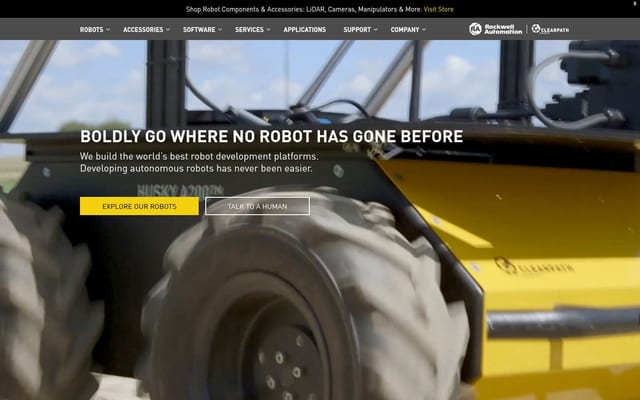
Task: Expand the Company dropdown chevron
Action: tap(424, 29)
